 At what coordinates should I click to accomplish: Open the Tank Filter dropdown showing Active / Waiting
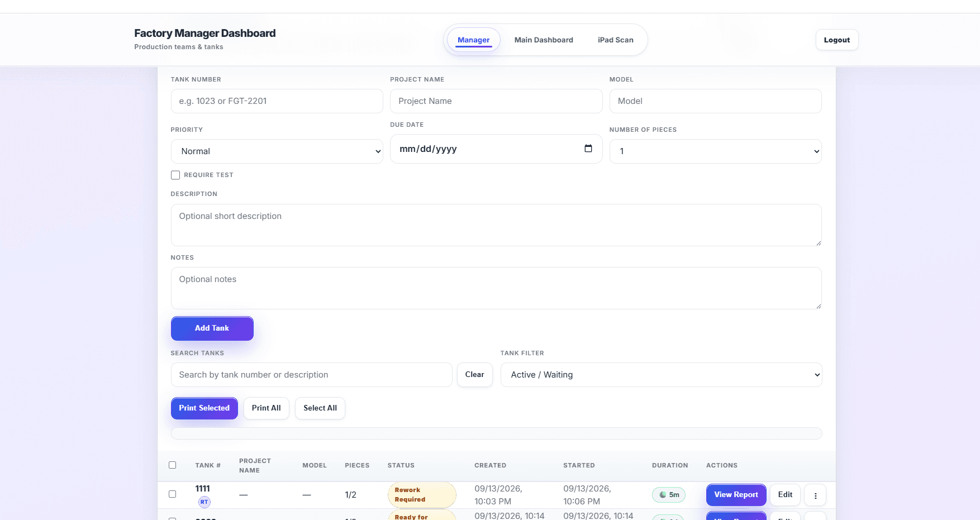pyautogui.click(x=662, y=375)
